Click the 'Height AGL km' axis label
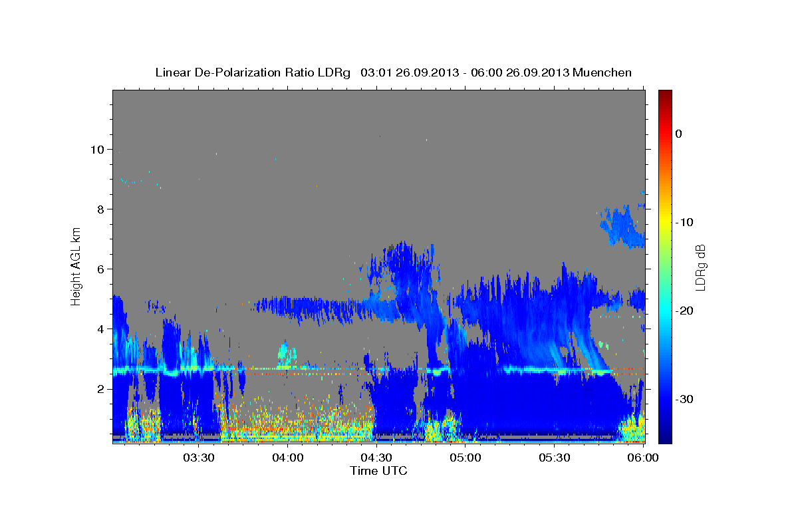This screenshot has height=532, width=798. (x=76, y=267)
